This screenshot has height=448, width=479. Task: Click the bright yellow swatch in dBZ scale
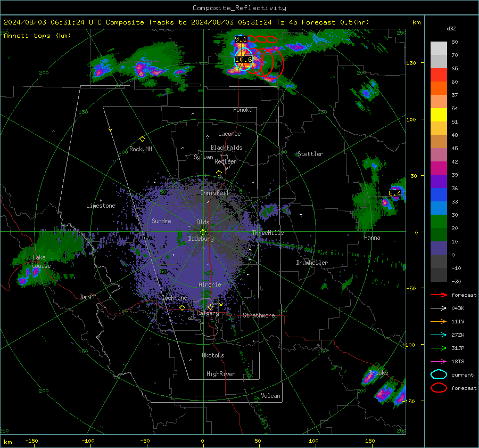pos(439,115)
